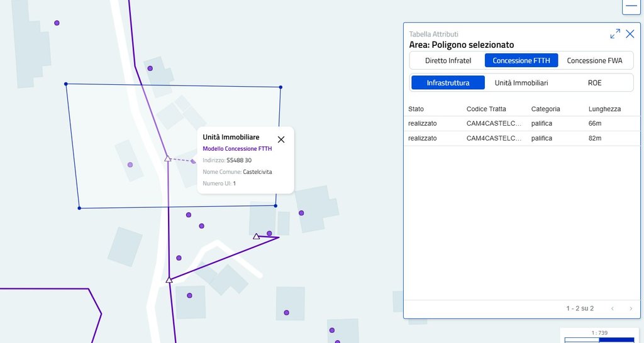Sort by Stato column header

[416, 109]
